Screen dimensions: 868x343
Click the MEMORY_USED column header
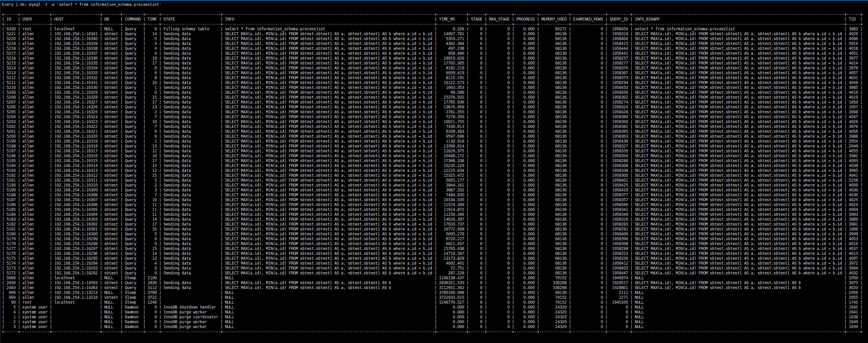[554, 19]
